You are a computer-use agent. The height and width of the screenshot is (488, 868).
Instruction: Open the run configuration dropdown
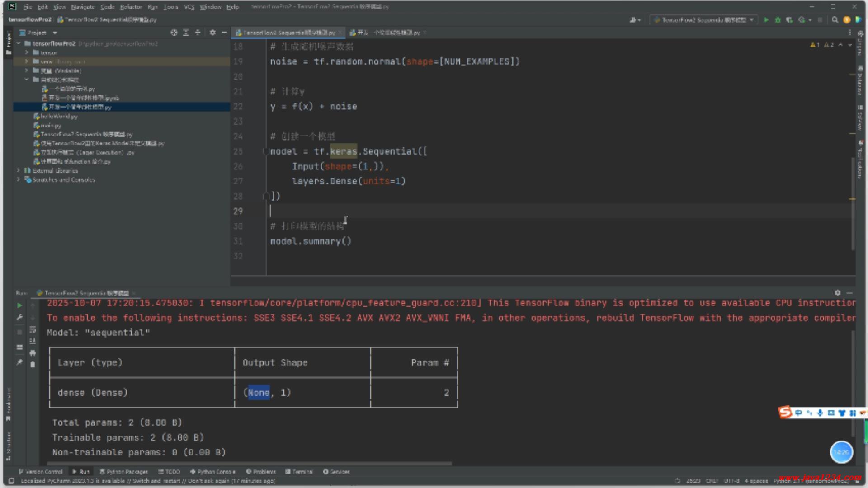[704, 20]
